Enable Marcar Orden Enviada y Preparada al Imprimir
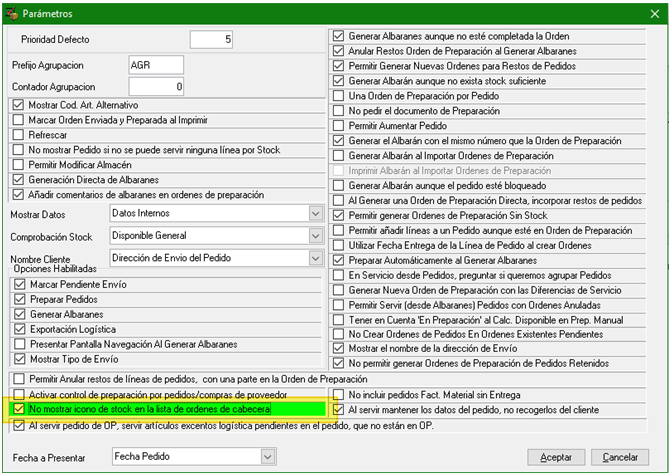 [x=18, y=120]
